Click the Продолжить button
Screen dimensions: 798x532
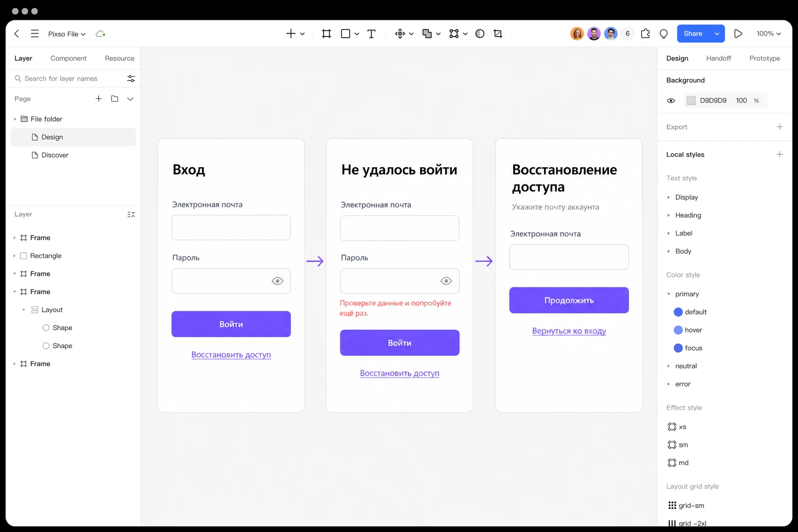pos(569,300)
